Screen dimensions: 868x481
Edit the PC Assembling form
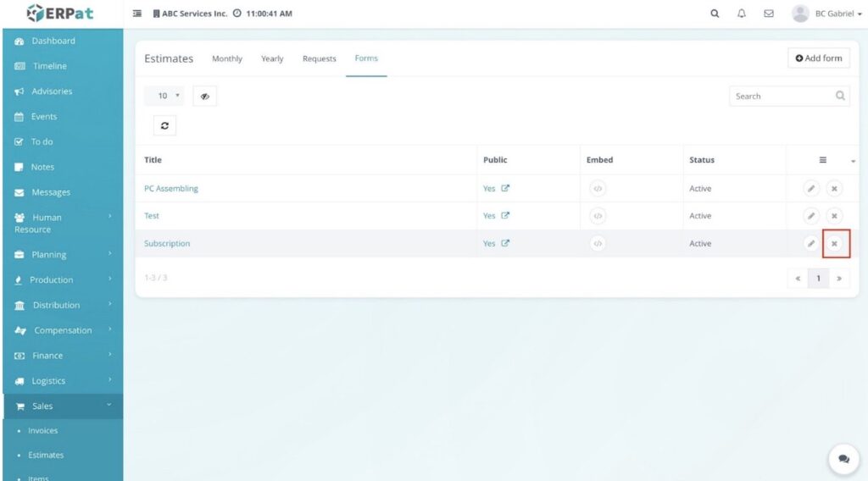click(811, 189)
